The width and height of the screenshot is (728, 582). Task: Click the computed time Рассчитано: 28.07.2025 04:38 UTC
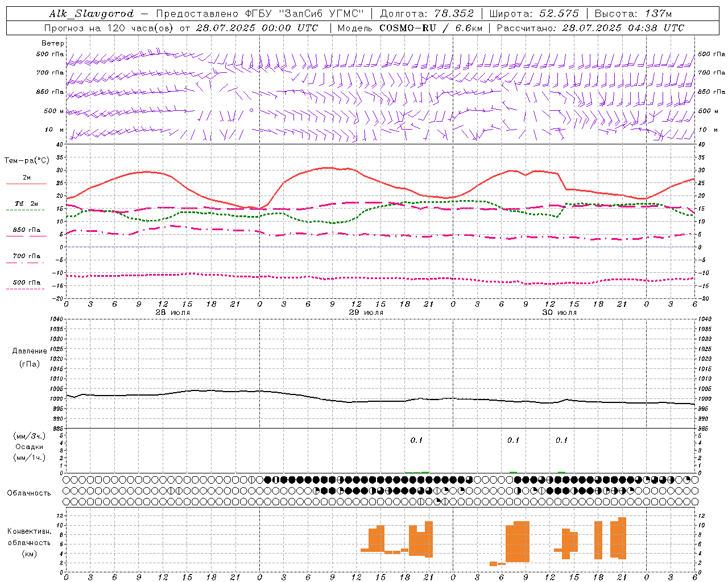590,28
